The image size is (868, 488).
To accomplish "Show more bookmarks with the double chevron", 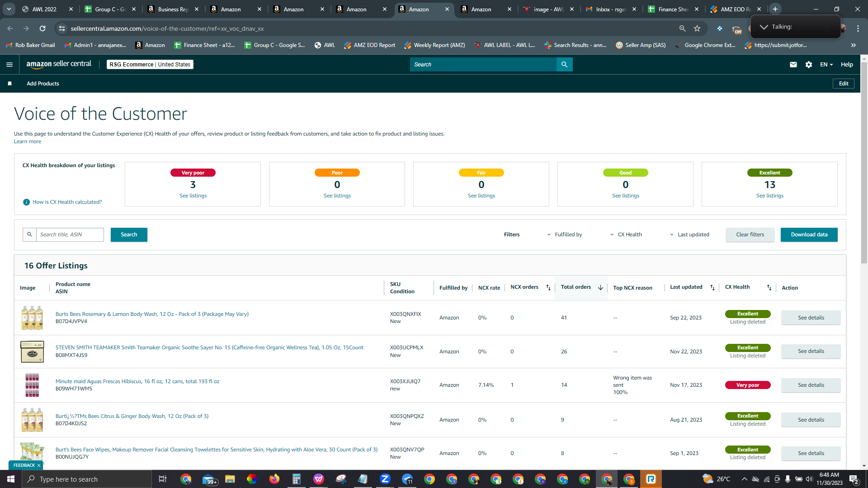I will click(853, 45).
